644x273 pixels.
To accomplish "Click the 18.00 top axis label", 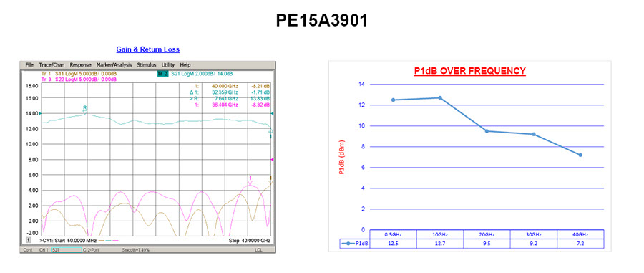I will tap(32, 85).
